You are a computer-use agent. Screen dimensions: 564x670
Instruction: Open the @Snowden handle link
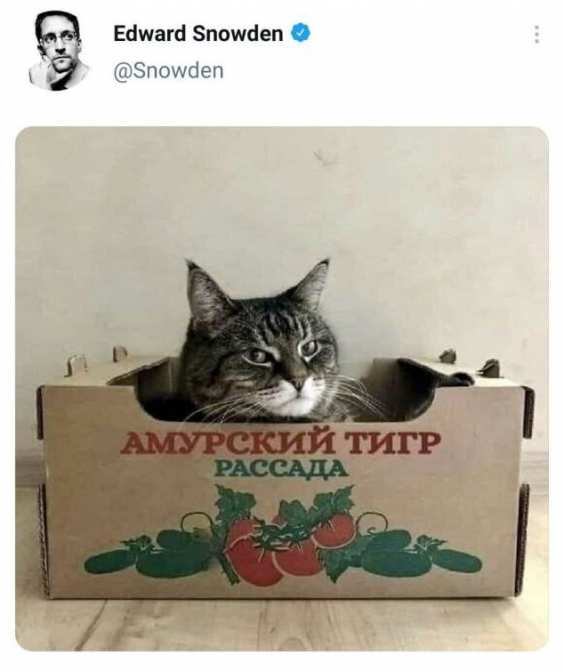pyautogui.click(x=168, y=71)
